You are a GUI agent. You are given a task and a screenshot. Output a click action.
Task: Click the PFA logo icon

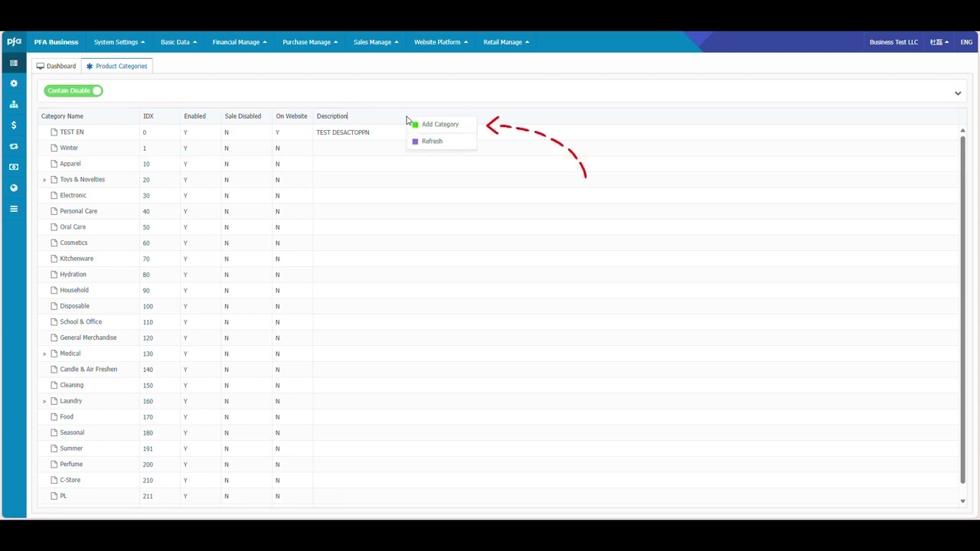(14, 42)
